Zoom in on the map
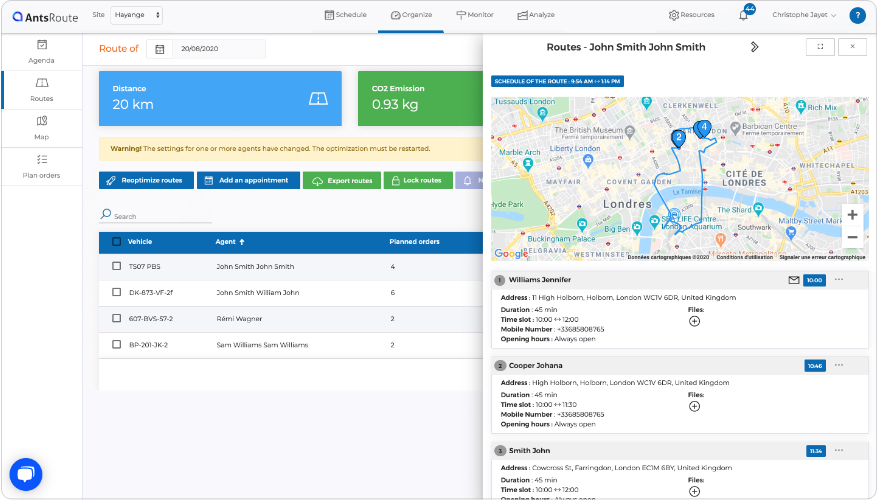Image resolution: width=890 pixels, height=500 pixels. [x=852, y=215]
